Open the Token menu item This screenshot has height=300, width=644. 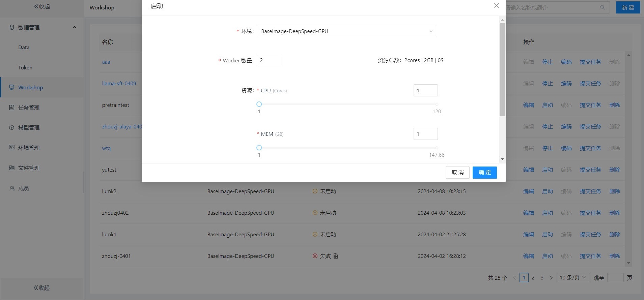(25, 67)
